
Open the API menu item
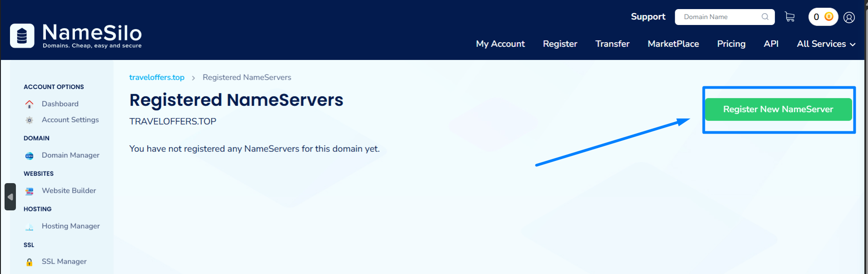[x=771, y=44]
